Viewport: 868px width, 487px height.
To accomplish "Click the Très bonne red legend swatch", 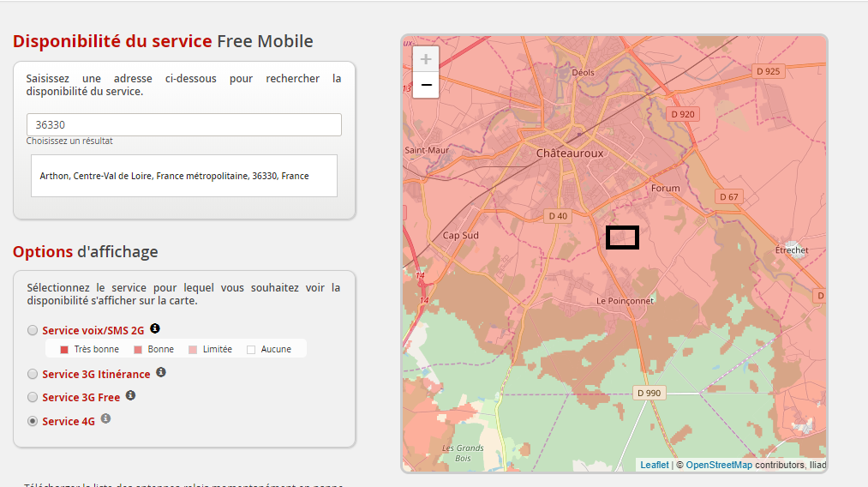I will point(64,349).
